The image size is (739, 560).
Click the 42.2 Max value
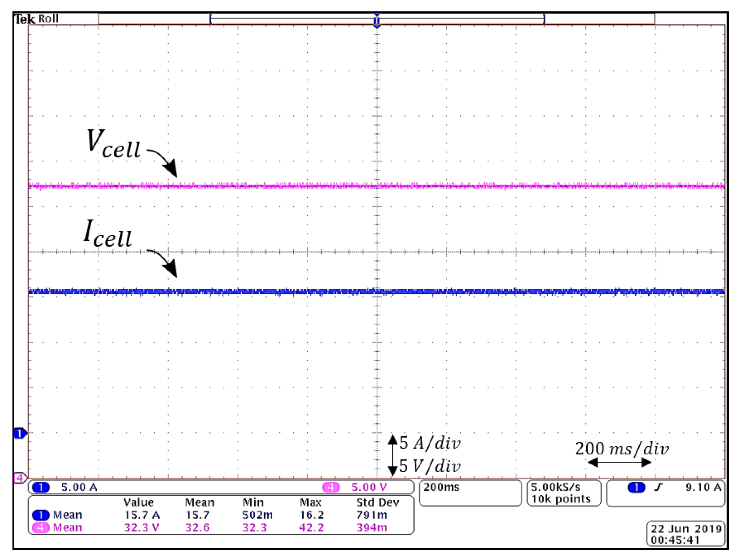coord(311,527)
